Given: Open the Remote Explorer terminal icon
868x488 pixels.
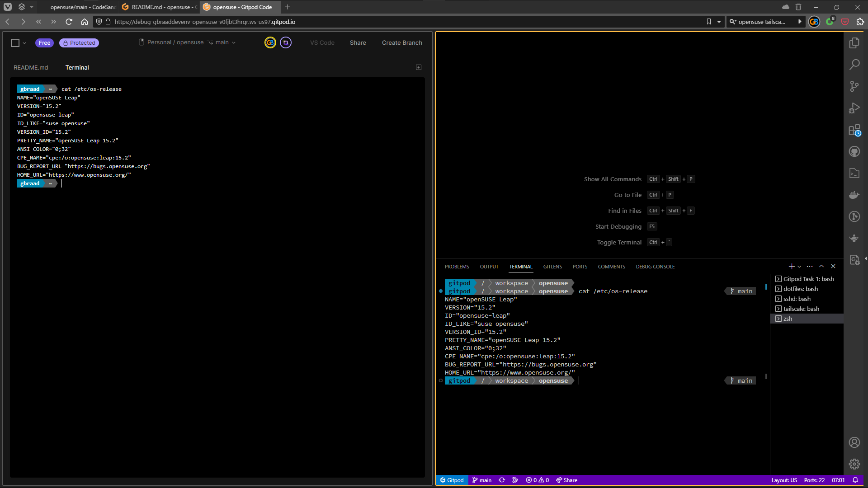Looking at the screenshot, I should [x=854, y=173].
